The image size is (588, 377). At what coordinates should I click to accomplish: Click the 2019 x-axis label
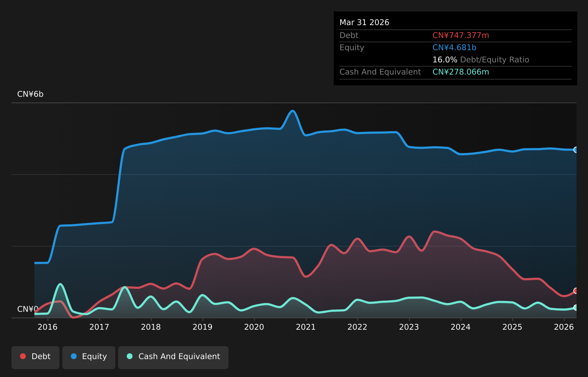click(203, 327)
